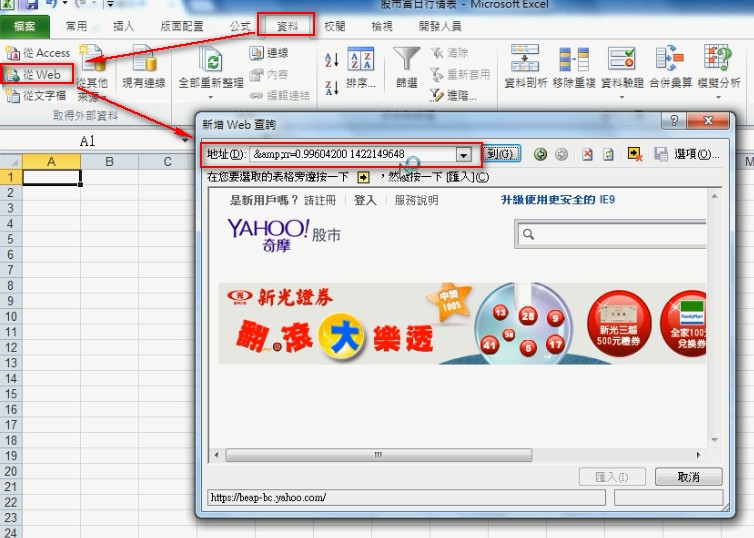Switch to the 開發人員 ribbon tab
Screen dimensions: 754x538
tap(440, 26)
